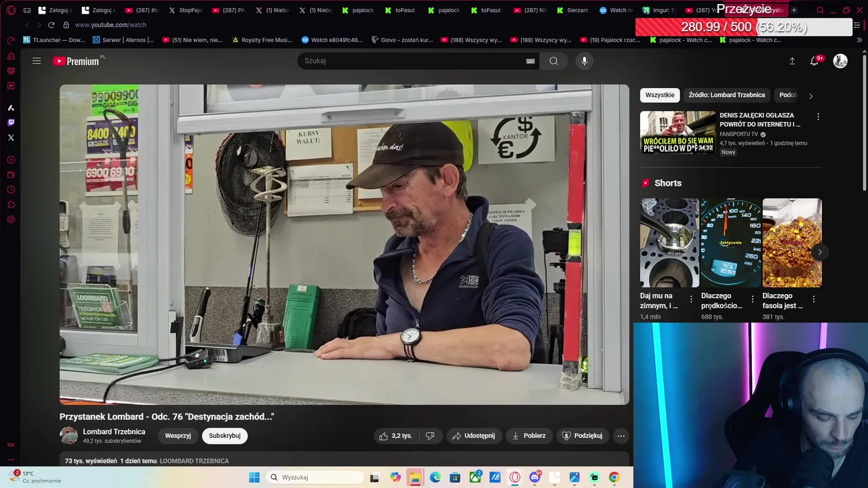Open options for 'Dlaczego fasola jest' short
The width and height of the screenshot is (868, 488).
pos(813,299)
